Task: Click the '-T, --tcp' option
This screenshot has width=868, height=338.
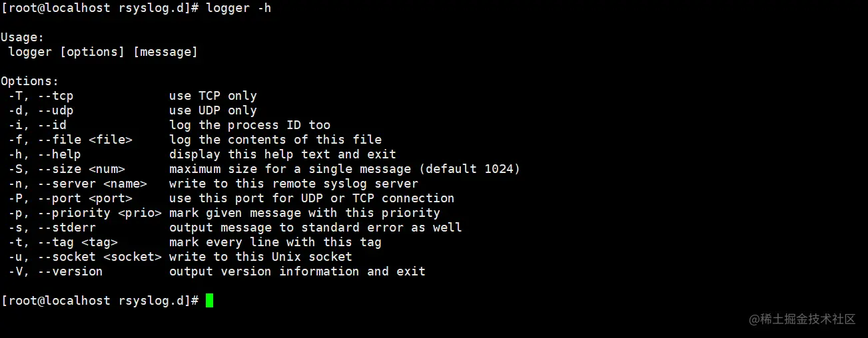Action: pyautogui.click(x=41, y=96)
